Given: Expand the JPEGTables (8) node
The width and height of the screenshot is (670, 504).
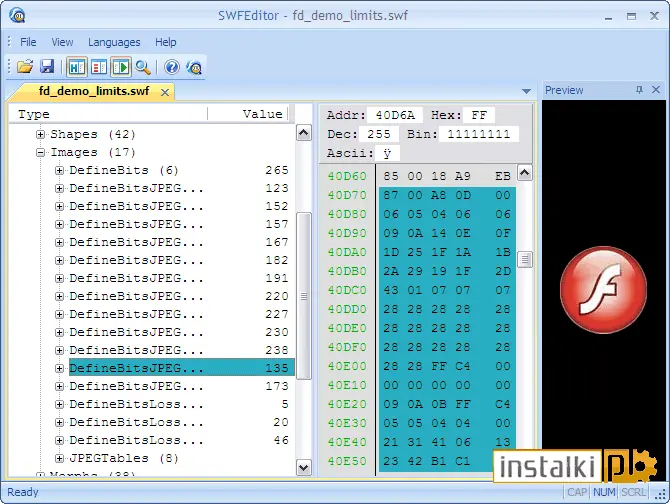Looking at the screenshot, I should (x=59, y=458).
